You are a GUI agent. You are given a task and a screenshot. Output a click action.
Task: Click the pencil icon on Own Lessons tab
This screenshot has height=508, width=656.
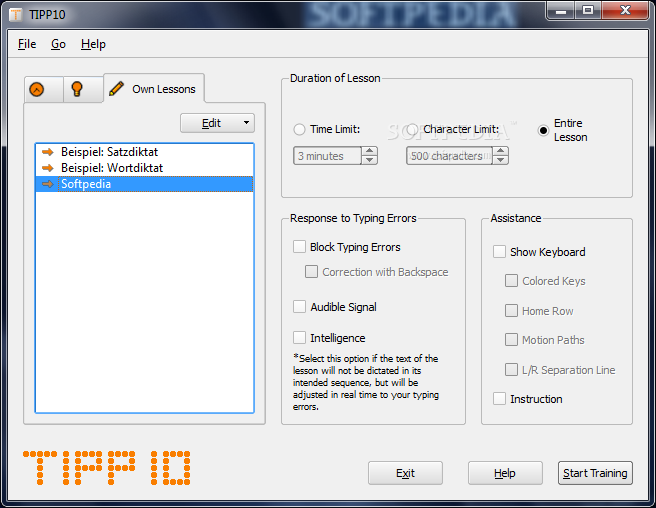tap(116, 89)
